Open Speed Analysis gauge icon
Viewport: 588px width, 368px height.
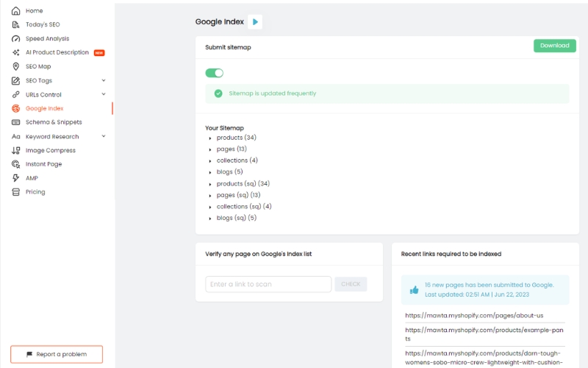(15, 39)
